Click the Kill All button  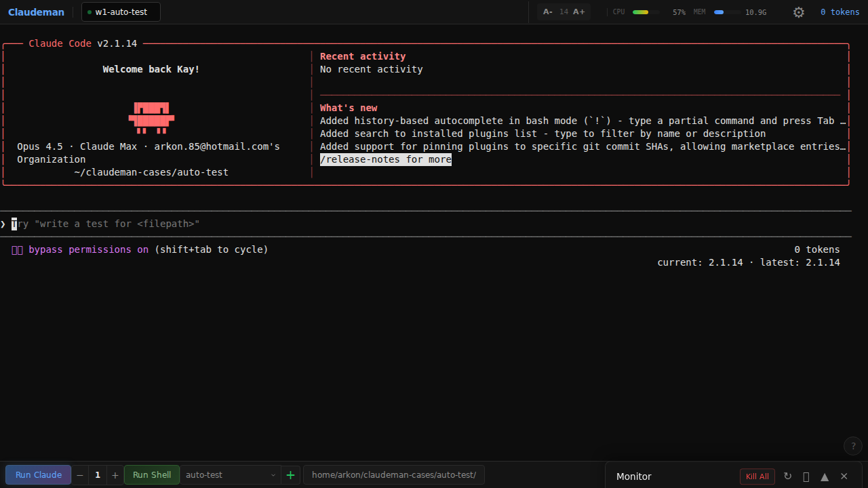tap(757, 476)
